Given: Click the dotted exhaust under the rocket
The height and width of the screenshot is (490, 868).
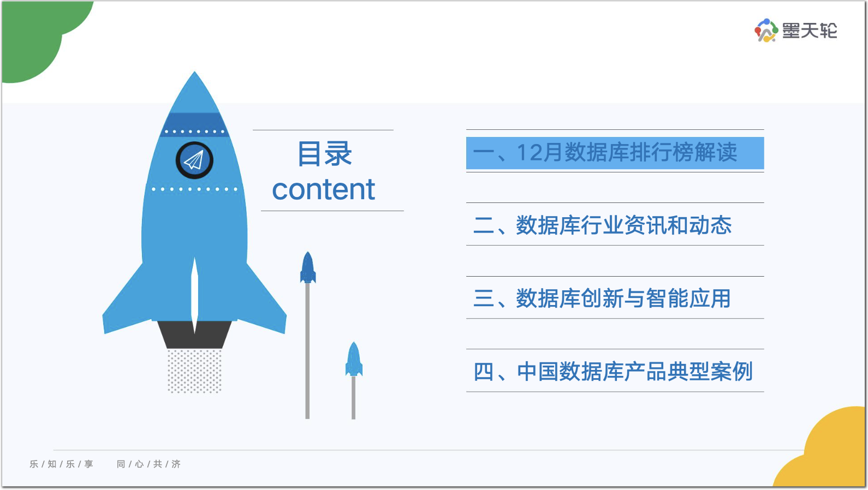Looking at the screenshot, I should 194,371.
